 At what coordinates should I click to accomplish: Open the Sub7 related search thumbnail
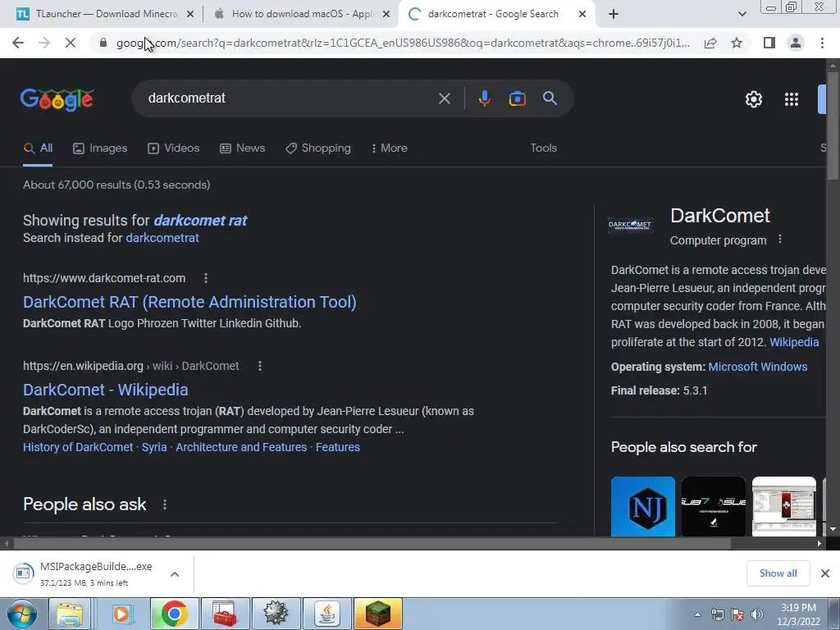(x=713, y=506)
